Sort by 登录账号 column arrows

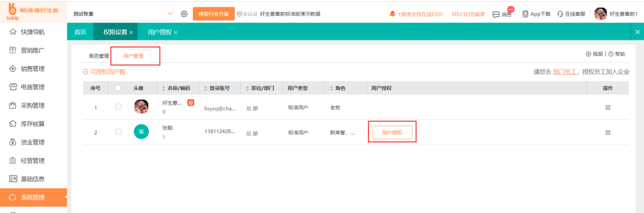[x=206, y=88]
